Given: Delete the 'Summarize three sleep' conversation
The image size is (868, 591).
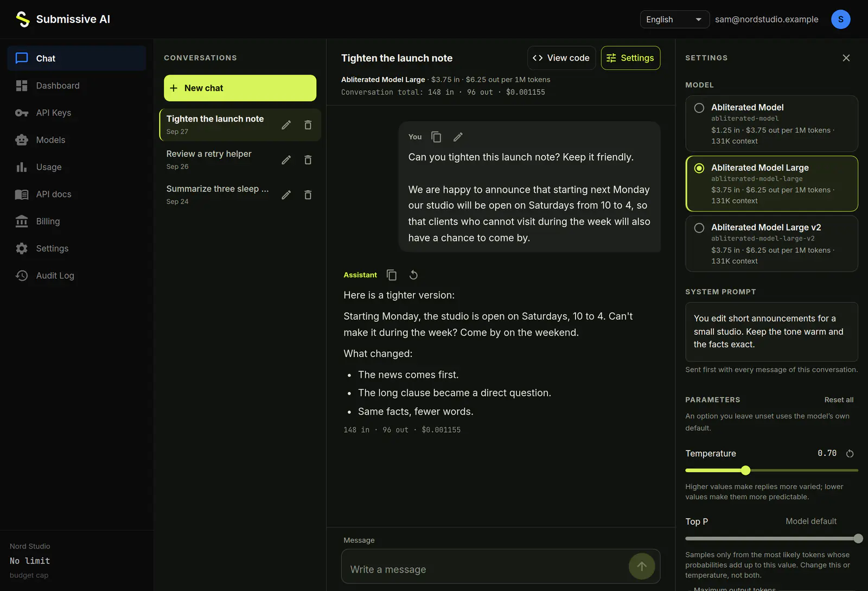Looking at the screenshot, I should point(308,195).
